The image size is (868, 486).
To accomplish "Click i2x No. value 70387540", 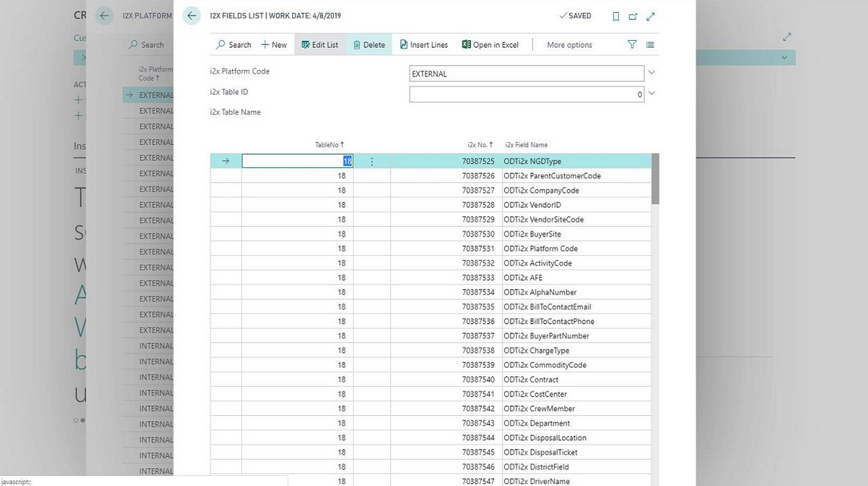I will point(478,380).
